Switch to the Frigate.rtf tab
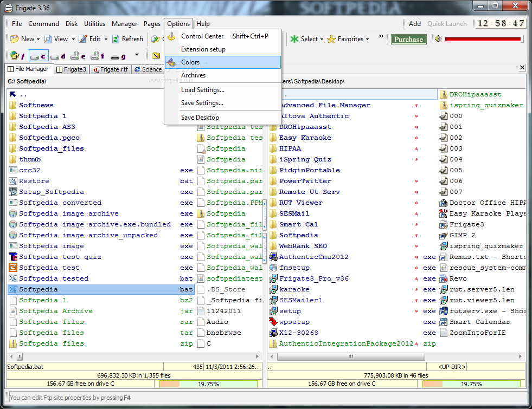 (111, 69)
